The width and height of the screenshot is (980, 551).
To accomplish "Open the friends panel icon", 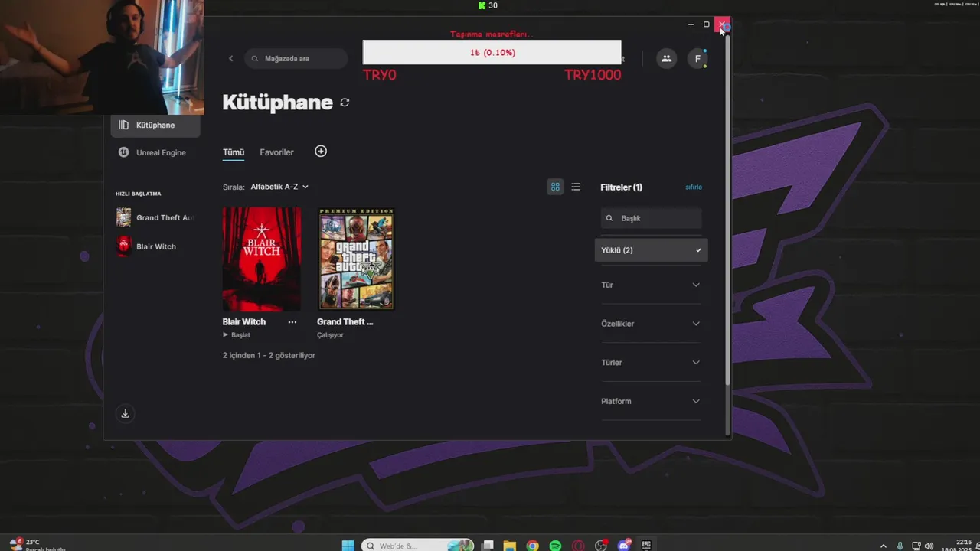I will [666, 58].
